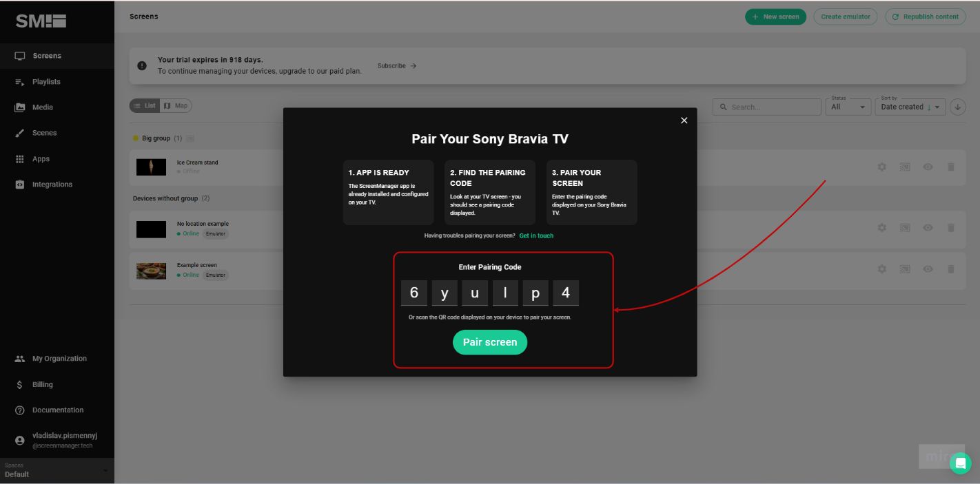Click the ScreenManager logo

pos(41,21)
